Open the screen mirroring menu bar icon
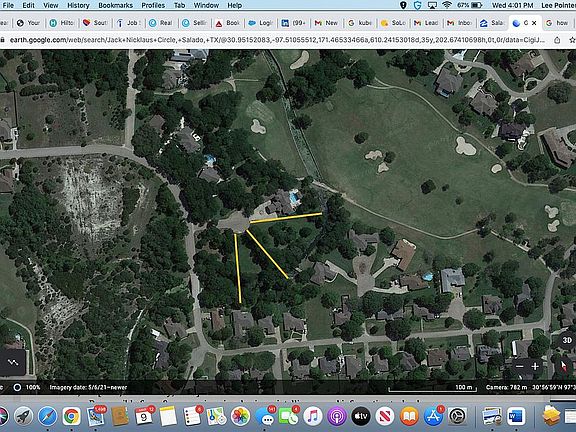Screen dimensions: 576x432 [x=432, y=5]
